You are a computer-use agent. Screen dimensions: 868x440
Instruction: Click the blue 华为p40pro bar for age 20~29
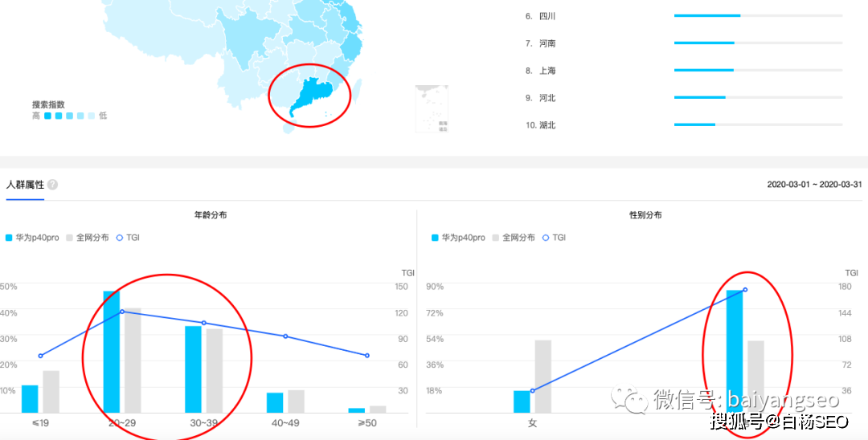(111, 352)
